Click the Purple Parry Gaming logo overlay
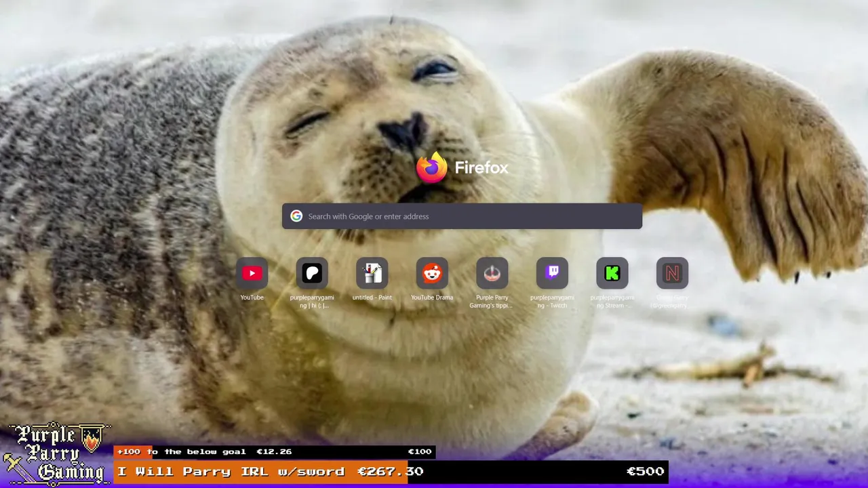Viewport: 868px width, 488px height. 56,454
